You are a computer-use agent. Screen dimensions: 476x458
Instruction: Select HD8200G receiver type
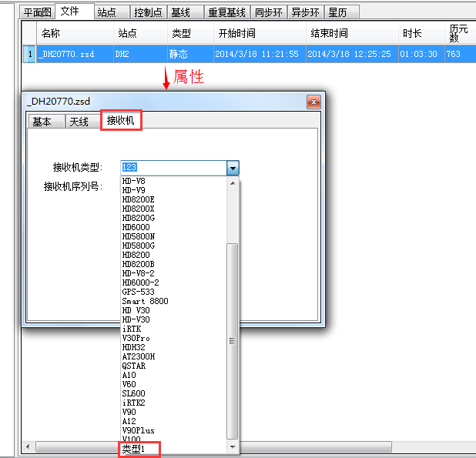pyautogui.click(x=173, y=218)
